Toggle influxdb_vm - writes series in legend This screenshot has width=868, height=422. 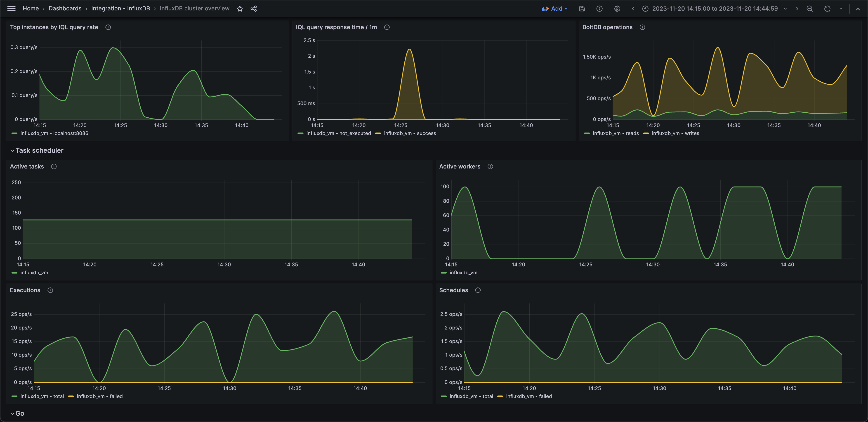(x=675, y=133)
